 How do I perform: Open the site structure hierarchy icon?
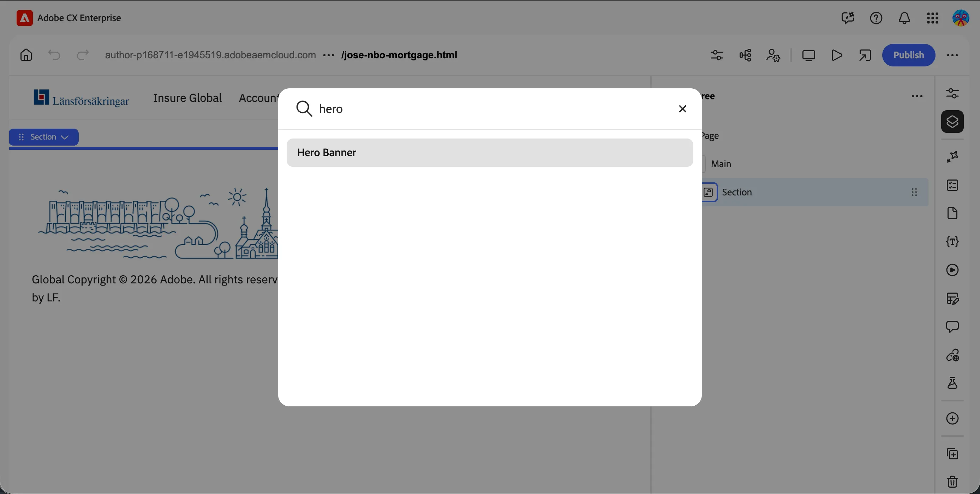(745, 55)
